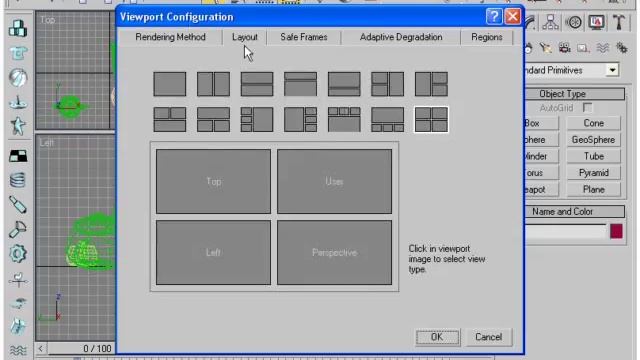Select the Space Warps category icon
640x360 pixels.
point(602,48)
